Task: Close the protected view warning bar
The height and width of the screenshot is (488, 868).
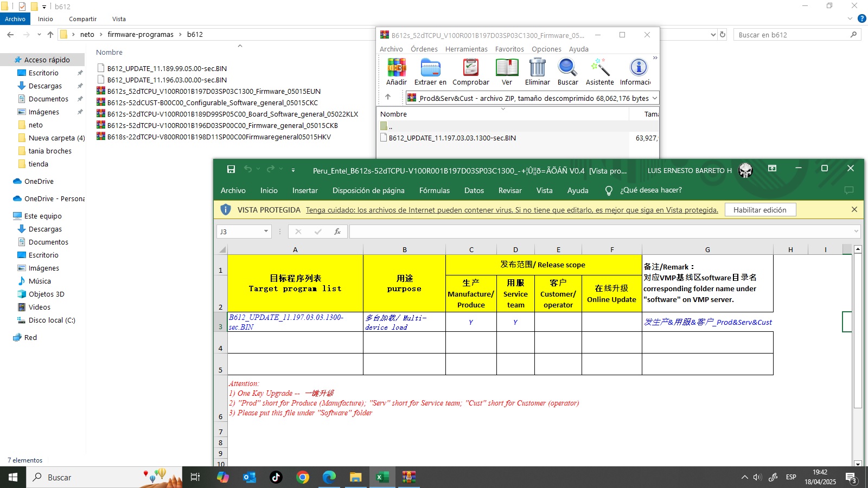Action: pos(854,210)
